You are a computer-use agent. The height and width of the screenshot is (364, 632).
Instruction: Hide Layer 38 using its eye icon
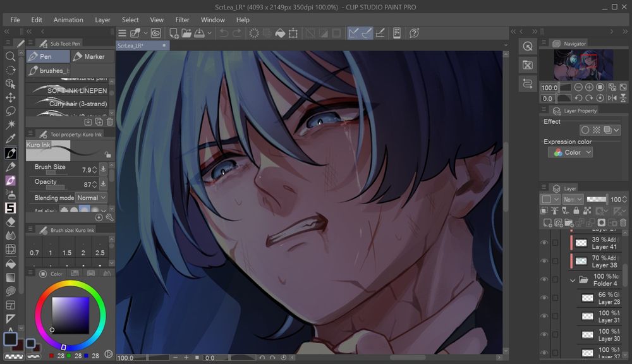pyautogui.click(x=544, y=261)
